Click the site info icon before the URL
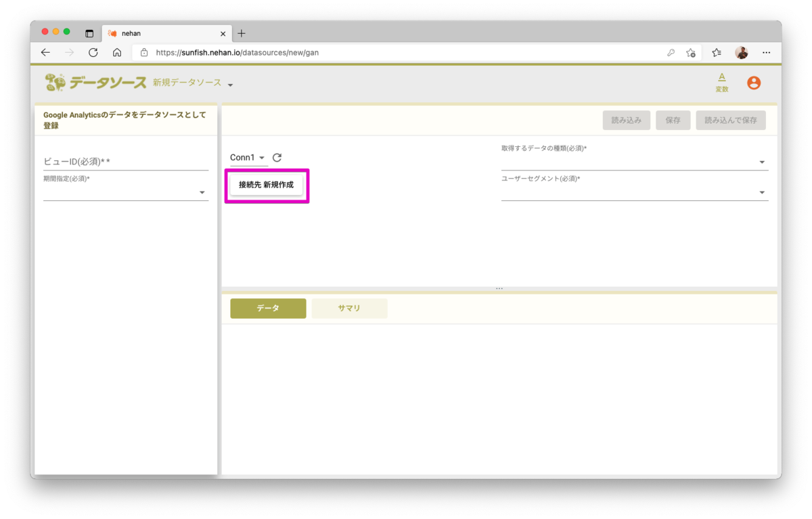Viewport: 812px width, 519px height. (145, 52)
